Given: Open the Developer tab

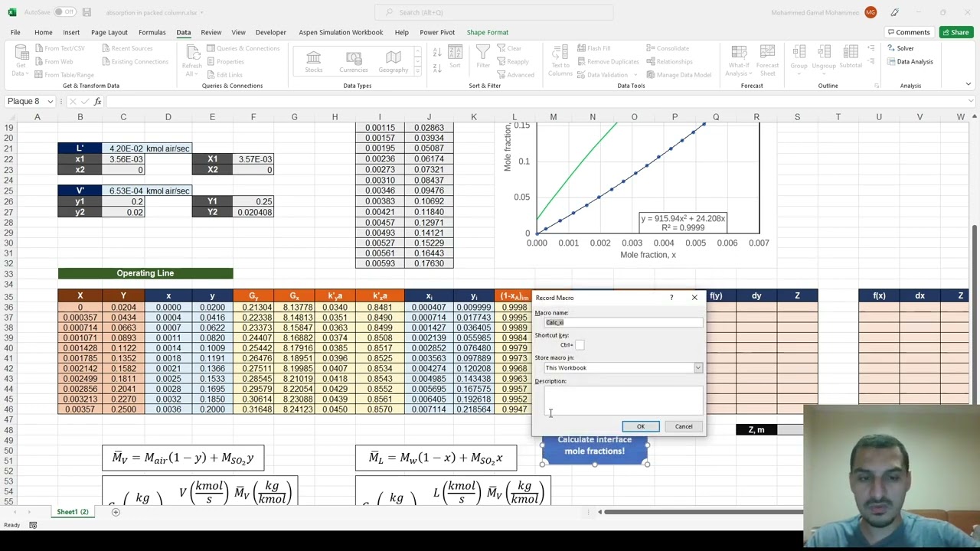Looking at the screenshot, I should click(x=270, y=32).
